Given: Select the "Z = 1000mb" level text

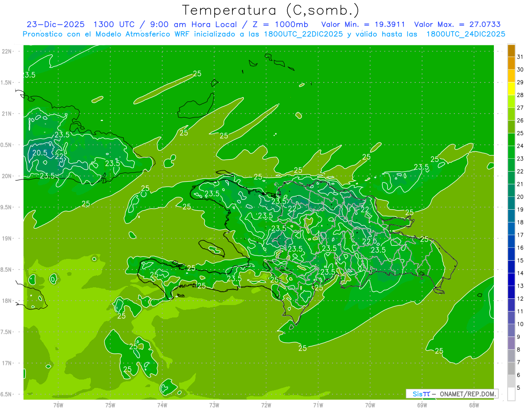Looking at the screenshot, I should point(280,24).
